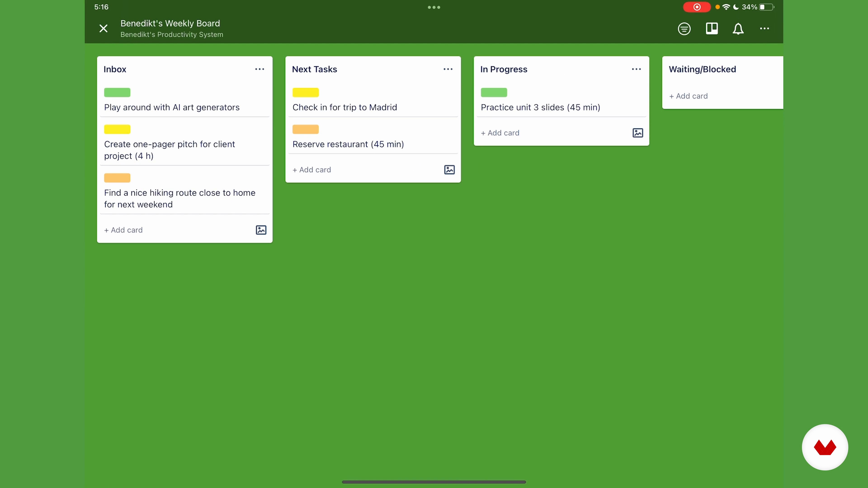Tap the home indicator bar

[x=434, y=482]
